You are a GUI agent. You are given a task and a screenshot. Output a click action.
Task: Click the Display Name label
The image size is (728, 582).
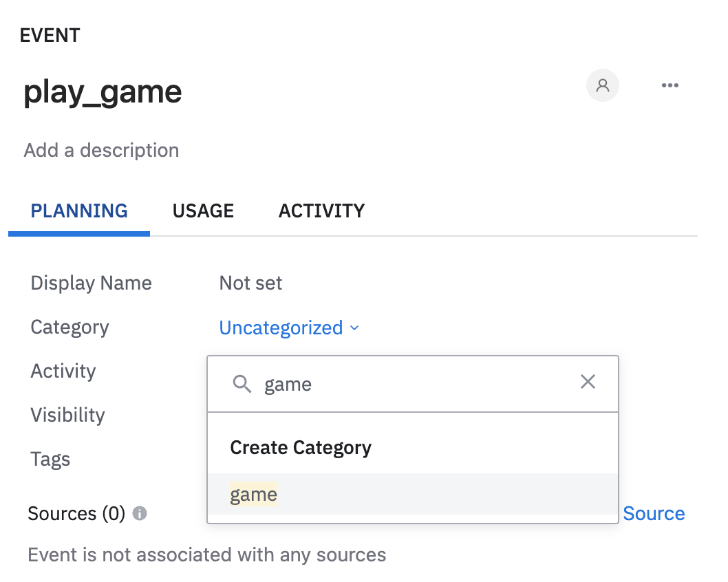point(91,283)
